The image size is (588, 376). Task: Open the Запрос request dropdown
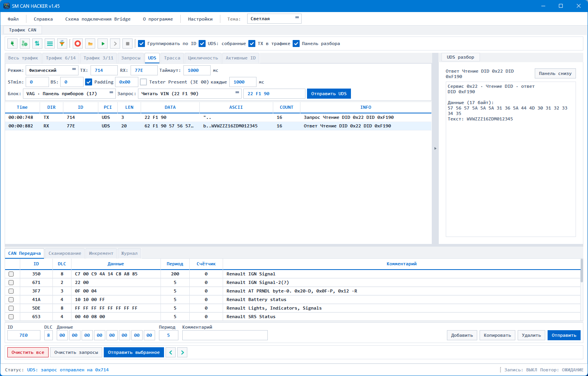[x=190, y=94]
